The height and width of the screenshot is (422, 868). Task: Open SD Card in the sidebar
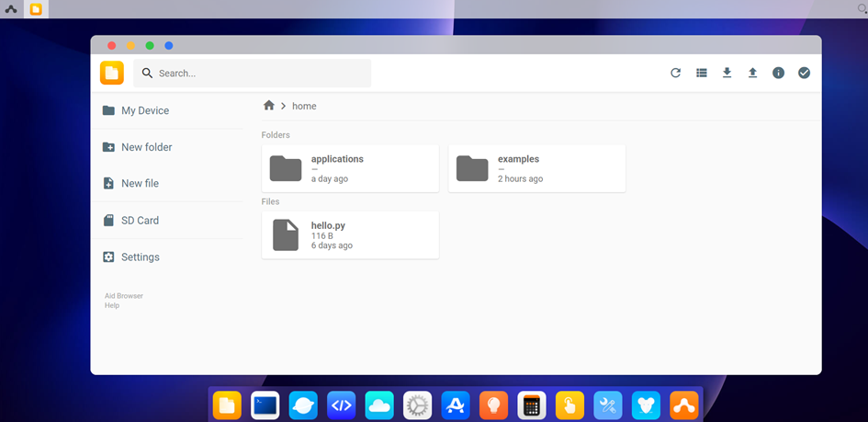(166, 221)
